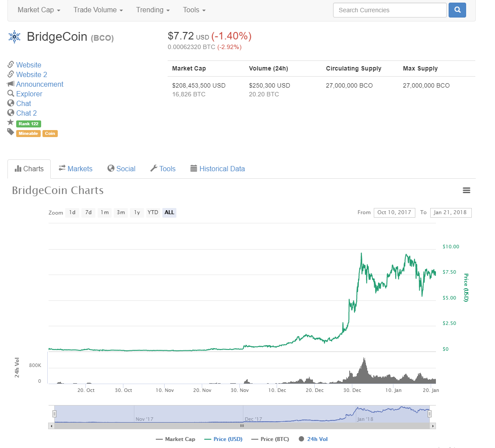Expand the Market Cap dropdown menu

tap(39, 10)
